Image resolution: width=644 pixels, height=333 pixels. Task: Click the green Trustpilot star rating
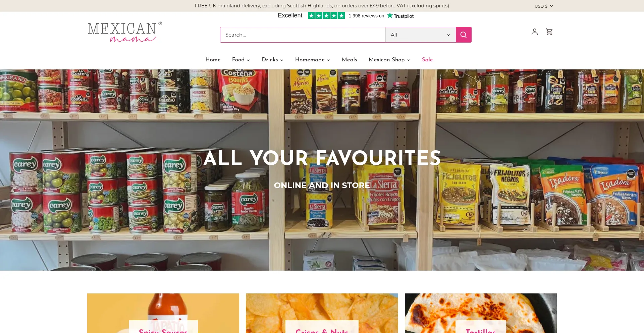[326, 15]
